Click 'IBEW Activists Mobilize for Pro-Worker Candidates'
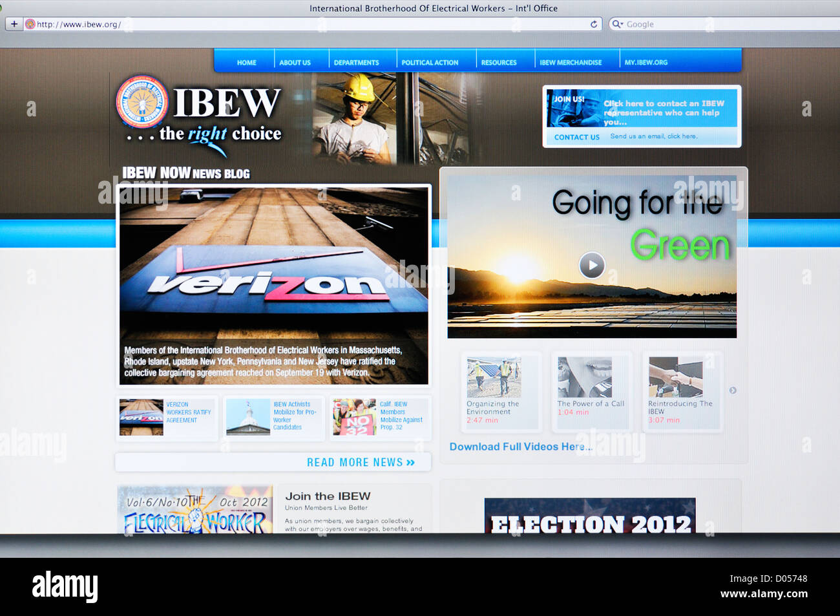 coord(295,416)
